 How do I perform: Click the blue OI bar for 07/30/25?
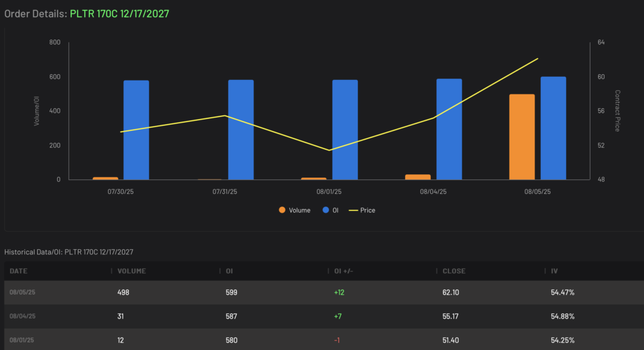tap(136, 130)
